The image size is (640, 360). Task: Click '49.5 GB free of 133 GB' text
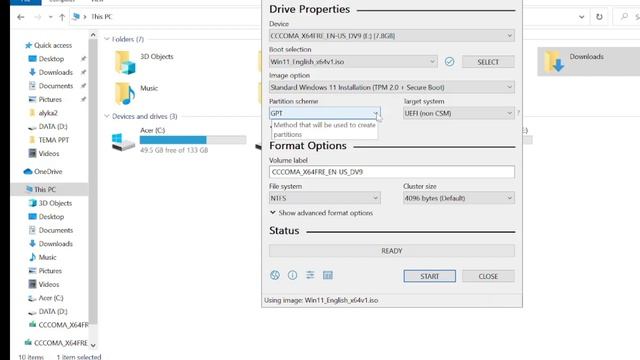(174, 150)
